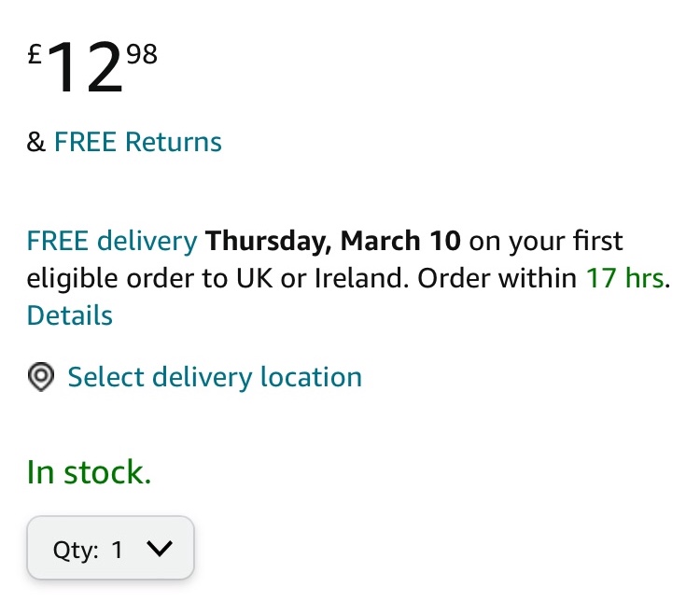Click the quantity value "1"
Image resolution: width=700 pixels, height=601 pixels.
click(118, 550)
